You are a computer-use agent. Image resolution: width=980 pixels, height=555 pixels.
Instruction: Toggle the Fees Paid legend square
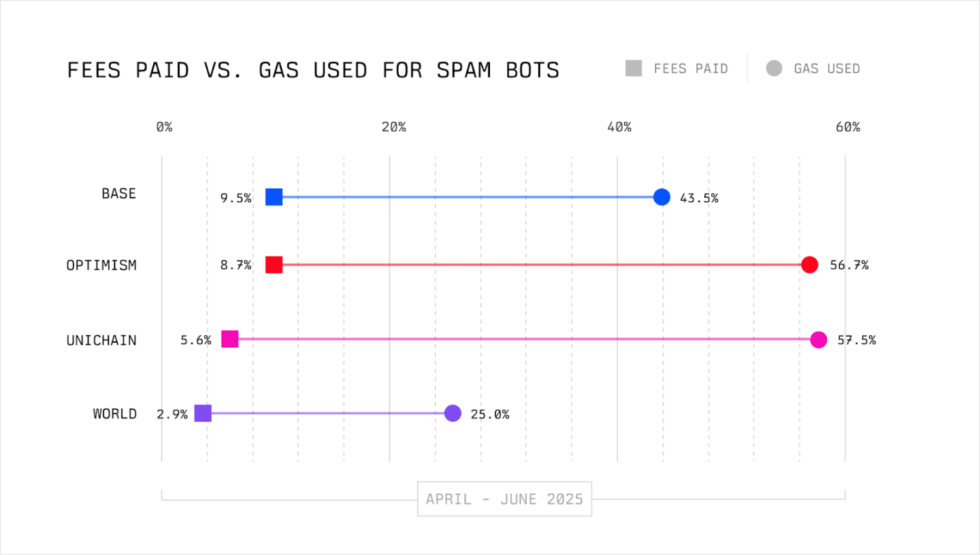[634, 68]
